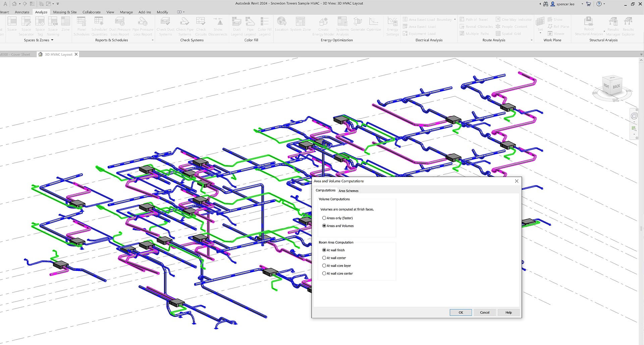Select Areas only (faster) option

coord(324,218)
